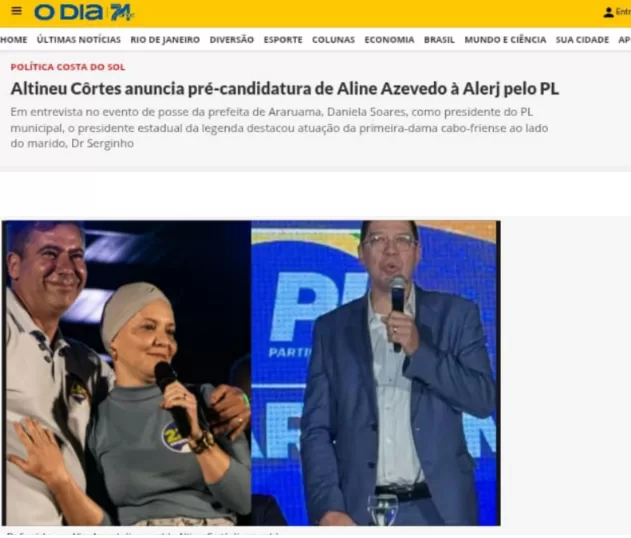The image size is (631, 538).
Task: Go to Últimas Notícias section
Action: pyautogui.click(x=79, y=40)
